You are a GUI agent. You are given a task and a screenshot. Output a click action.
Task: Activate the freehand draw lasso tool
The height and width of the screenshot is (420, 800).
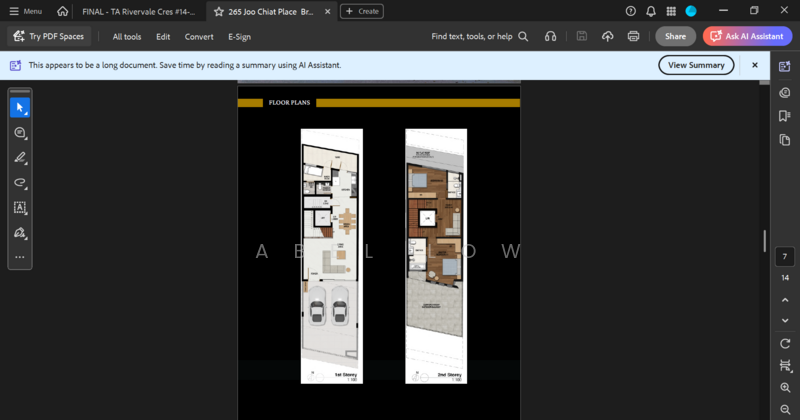[19, 183]
